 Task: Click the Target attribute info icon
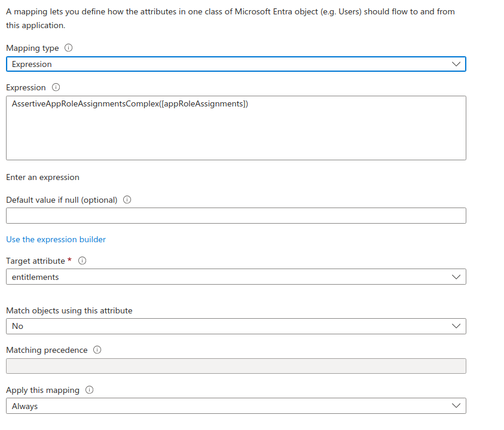83,261
